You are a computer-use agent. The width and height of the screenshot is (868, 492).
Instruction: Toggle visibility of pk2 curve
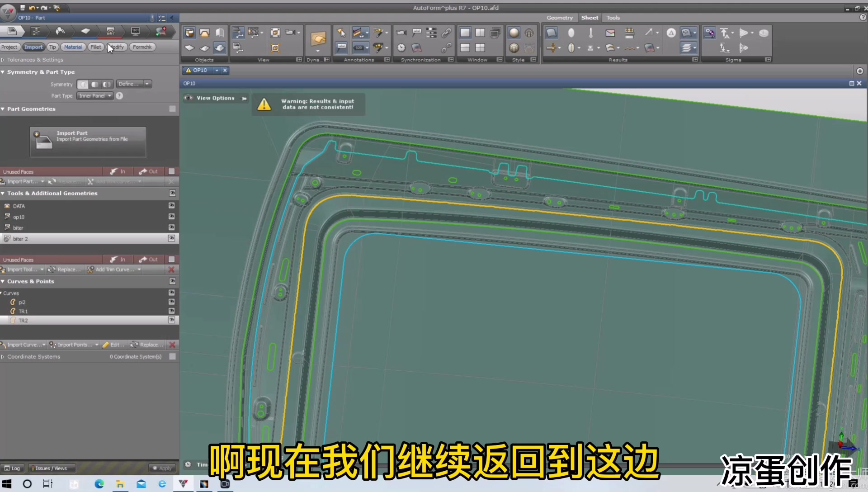172,302
